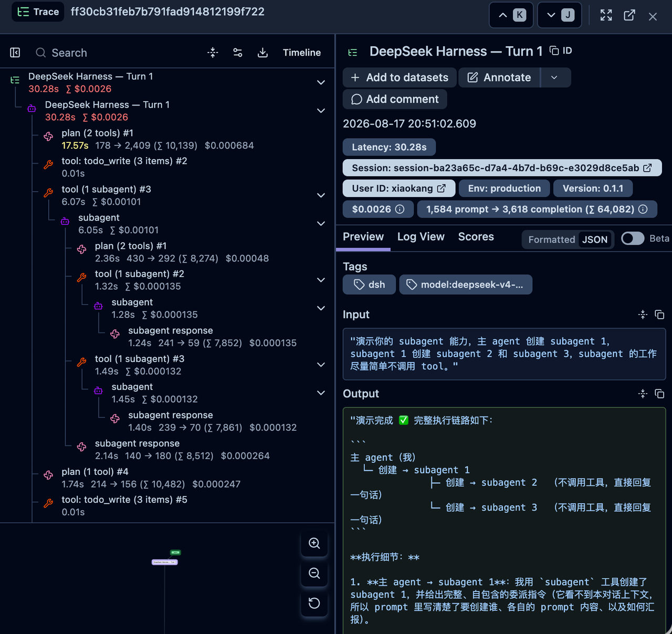The height and width of the screenshot is (634, 672).
Task: Collapse the subagent 1.28s row
Action: click(x=321, y=308)
